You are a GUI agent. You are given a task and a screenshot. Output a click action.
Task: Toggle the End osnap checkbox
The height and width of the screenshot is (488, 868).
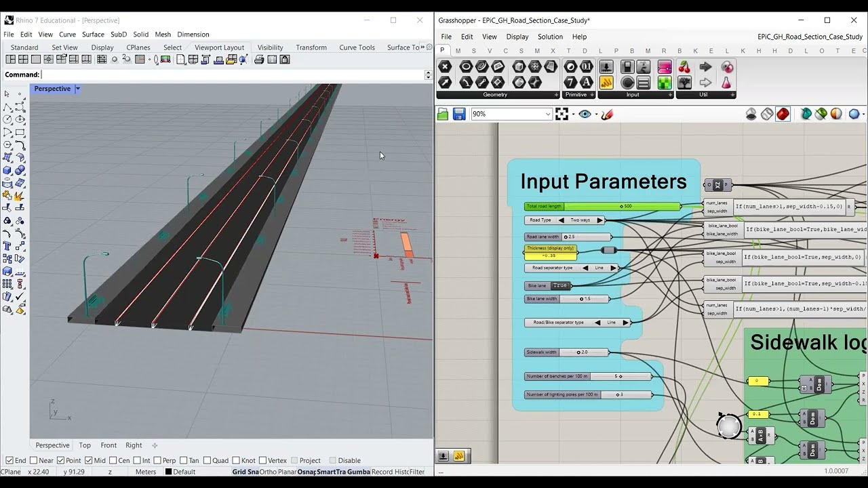pyautogui.click(x=9, y=461)
